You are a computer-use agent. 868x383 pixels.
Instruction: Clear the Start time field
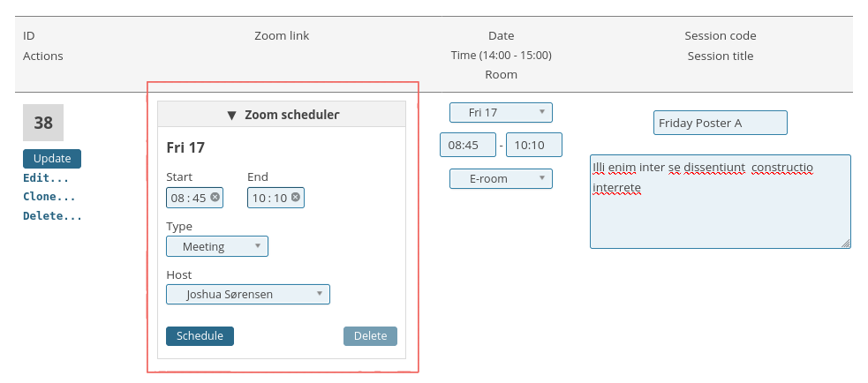click(215, 198)
